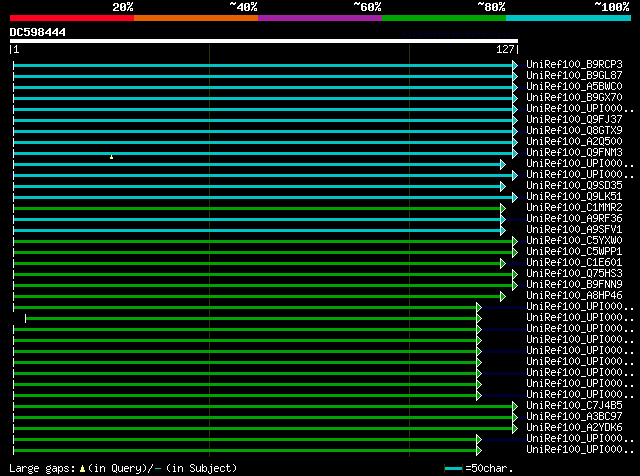640x476 pixels.
Task: Open hit UniRef100_B9RCP3
Action: [574, 65]
